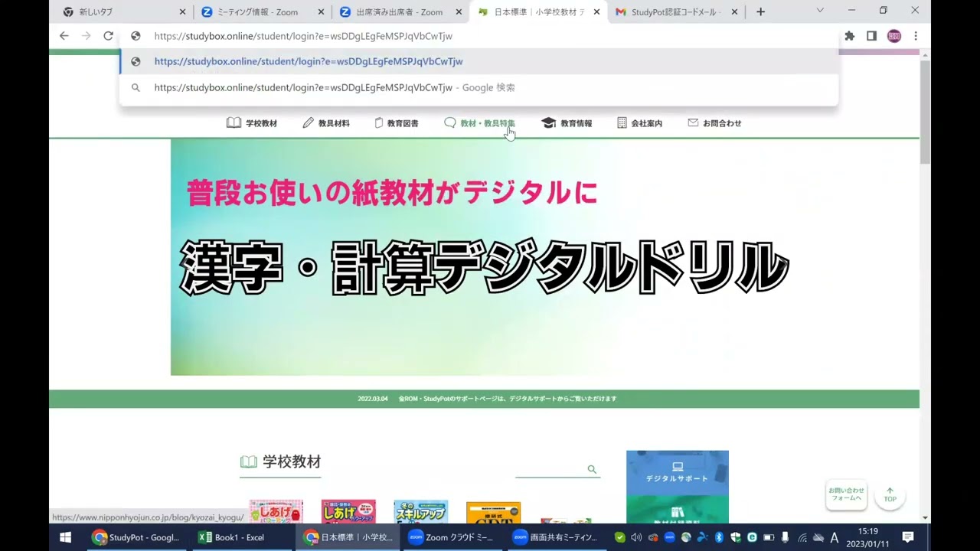Close the ミーティング情報 - Zoom tab

(x=320, y=12)
